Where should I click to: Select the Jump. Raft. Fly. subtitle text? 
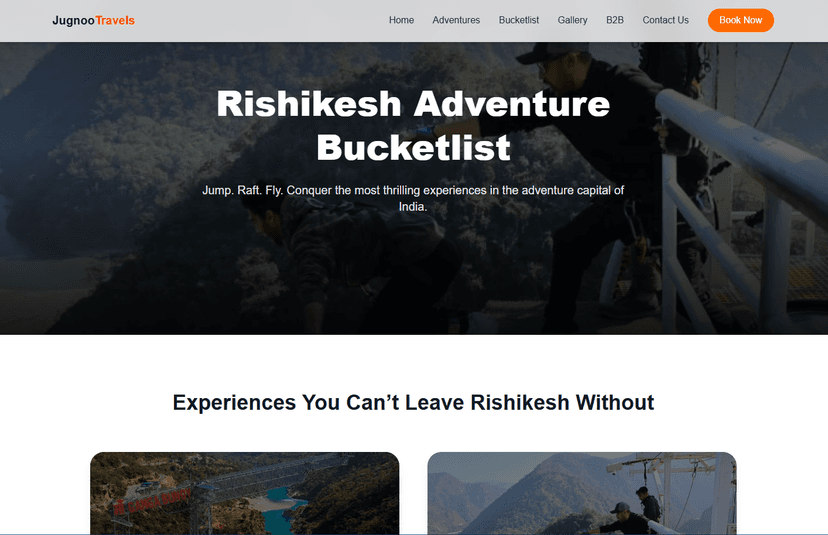point(413,198)
